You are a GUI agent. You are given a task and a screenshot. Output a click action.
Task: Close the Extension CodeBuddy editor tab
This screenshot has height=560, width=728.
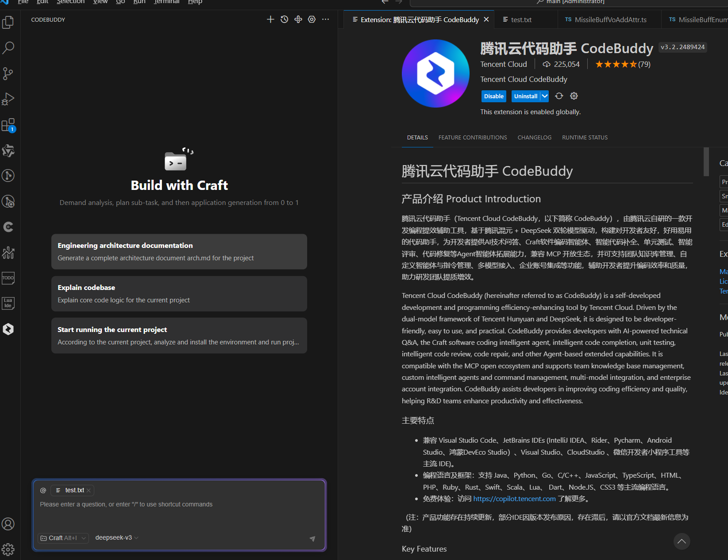pyautogui.click(x=486, y=19)
